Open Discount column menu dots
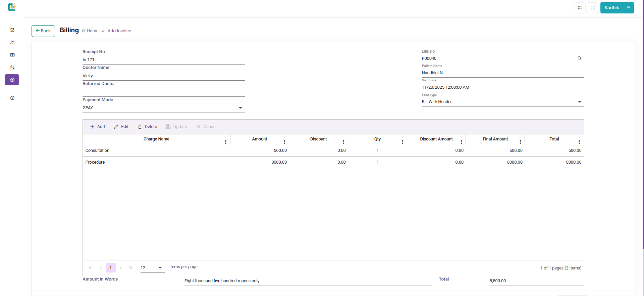Screen dimensions: 644x296 tap(343, 142)
